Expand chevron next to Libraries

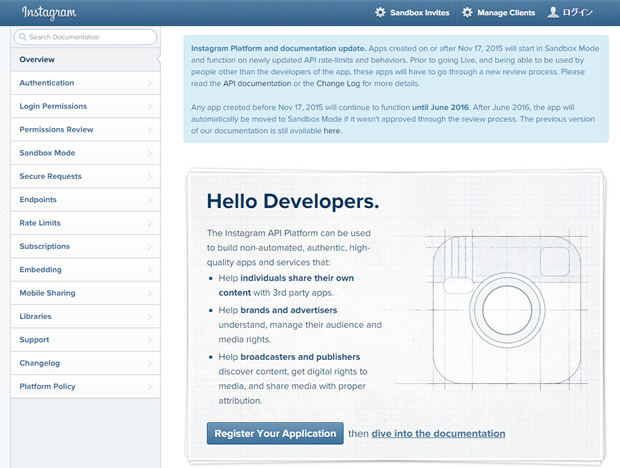tap(150, 316)
